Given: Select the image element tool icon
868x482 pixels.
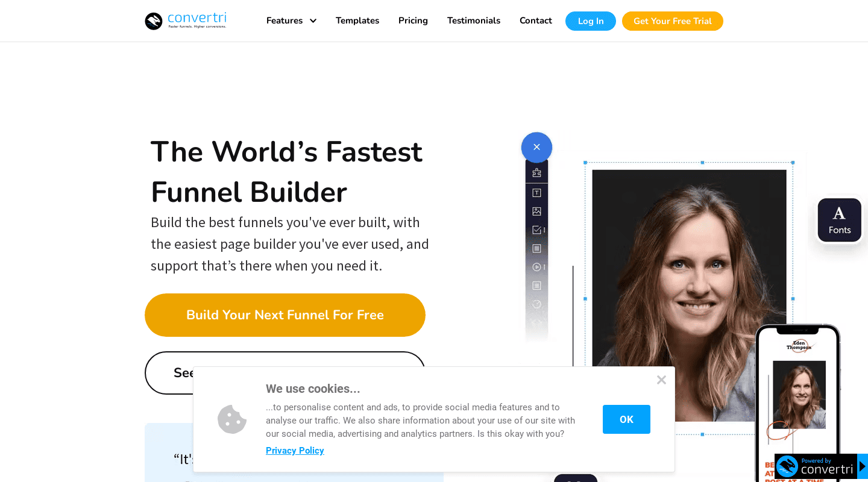Looking at the screenshot, I should click(536, 211).
